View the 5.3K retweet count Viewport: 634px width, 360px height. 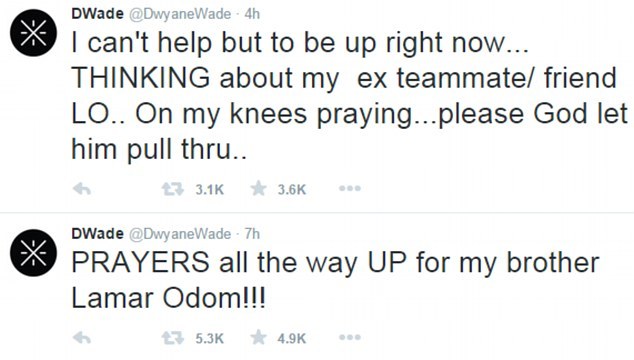pyautogui.click(x=209, y=338)
